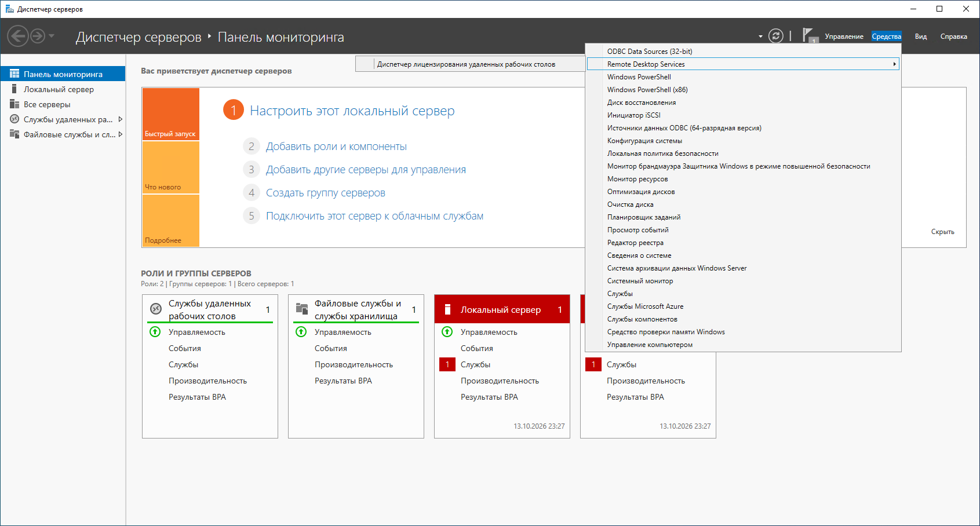Screen dimensions: 980x526
Task: Click red Службы alert badge in Локальный сервер tile
Action: click(447, 364)
